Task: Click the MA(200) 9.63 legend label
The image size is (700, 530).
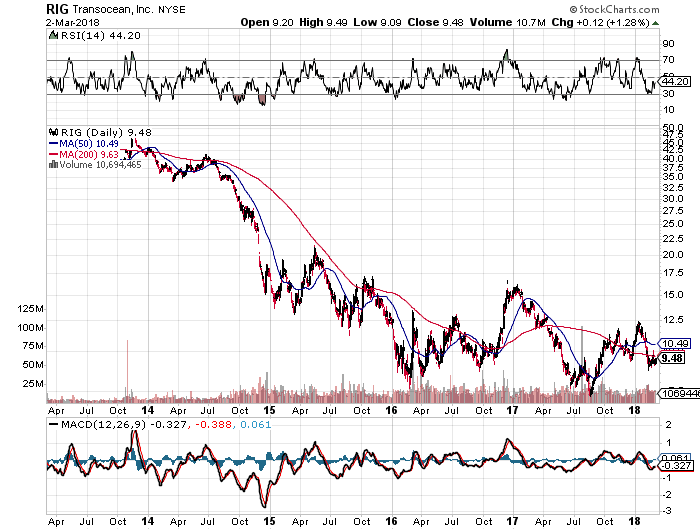Action: pos(89,154)
